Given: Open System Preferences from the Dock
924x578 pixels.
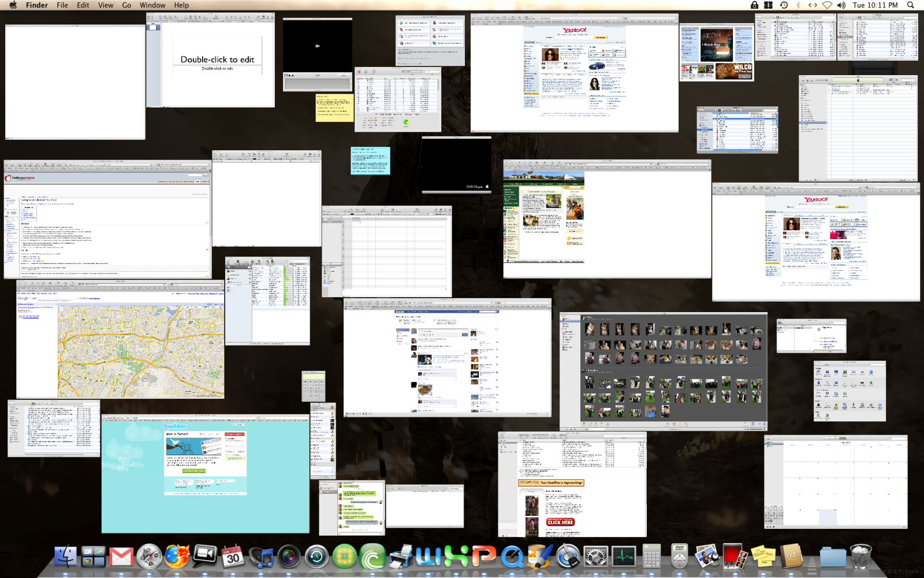Looking at the screenshot, I should point(596,557).
